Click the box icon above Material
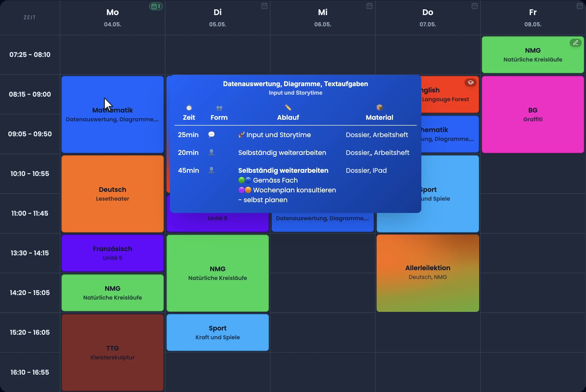This screenshot has width=586, height=392. click(380, 107)
